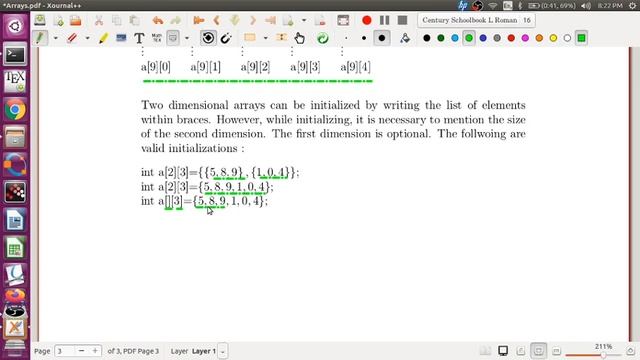Pick the orange color swatch

[539, 38]
